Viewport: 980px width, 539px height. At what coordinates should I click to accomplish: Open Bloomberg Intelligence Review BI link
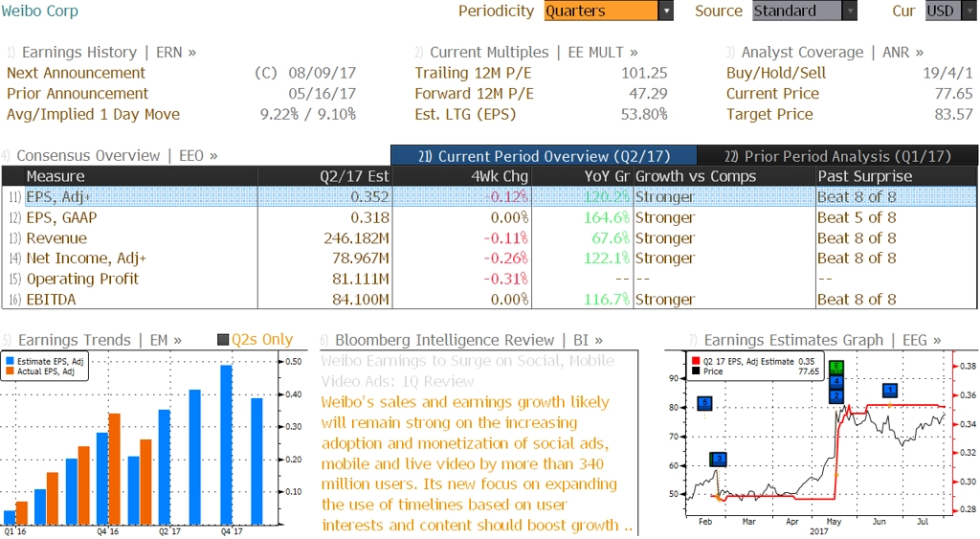pyautogui.click(x=469, y=340)
